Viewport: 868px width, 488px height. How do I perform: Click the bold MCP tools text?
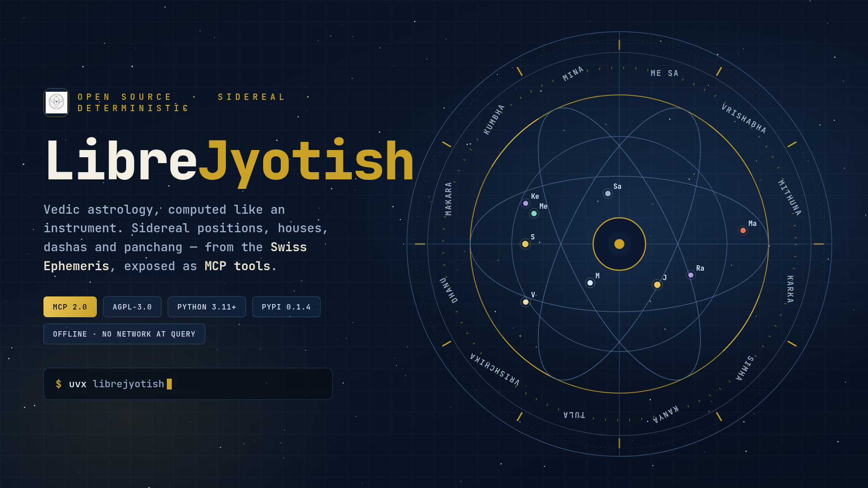click(x=237, y=266)
